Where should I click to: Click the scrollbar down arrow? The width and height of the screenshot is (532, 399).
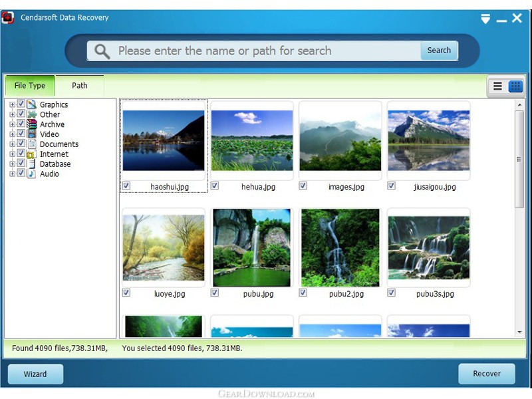click(519, 332)
